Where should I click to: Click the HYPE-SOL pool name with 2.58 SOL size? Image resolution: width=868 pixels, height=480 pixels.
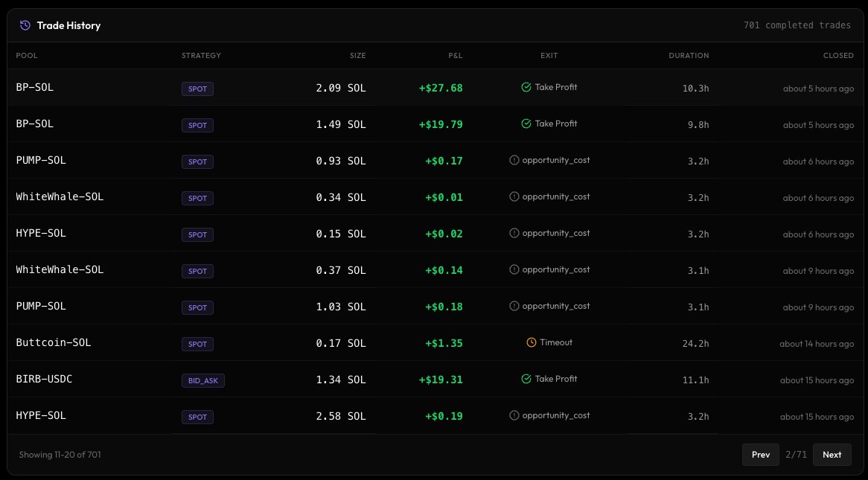click(x=41, y=416)
